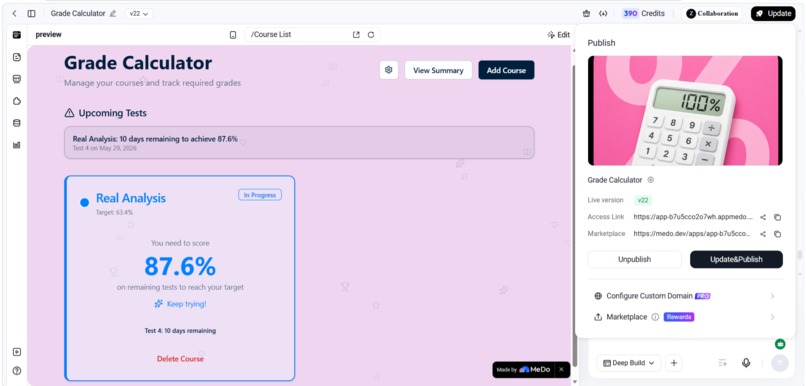Click the Edit button above preview
806x386 pixels.
pos(558,35)
